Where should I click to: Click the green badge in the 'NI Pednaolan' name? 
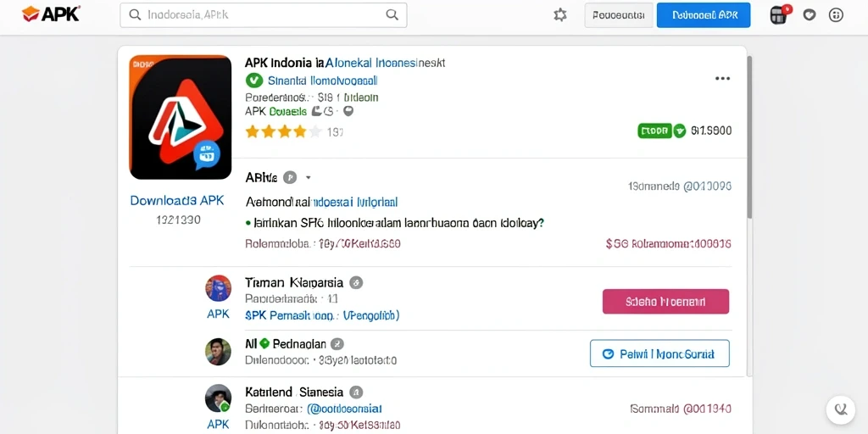tap(264, 343)
